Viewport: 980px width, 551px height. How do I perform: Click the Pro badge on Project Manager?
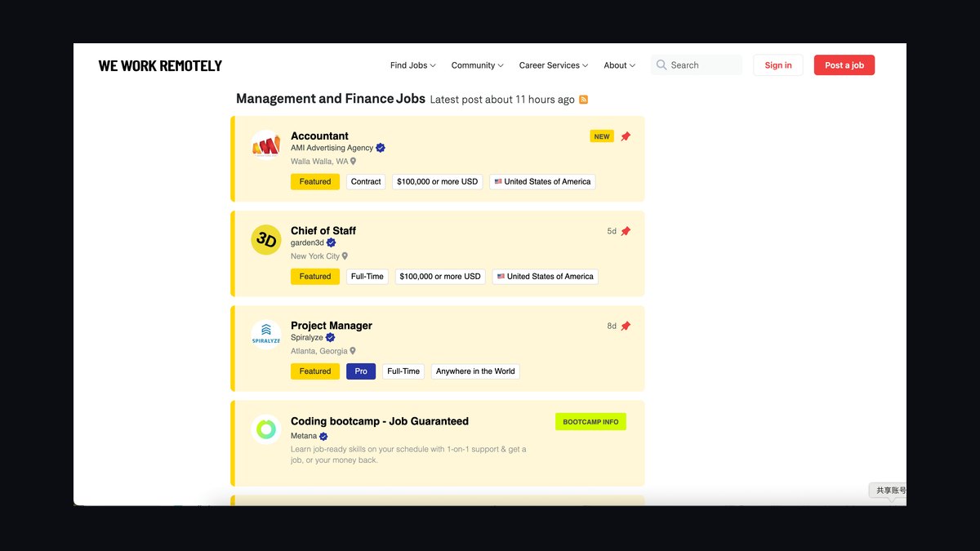(x=361, y=371)
